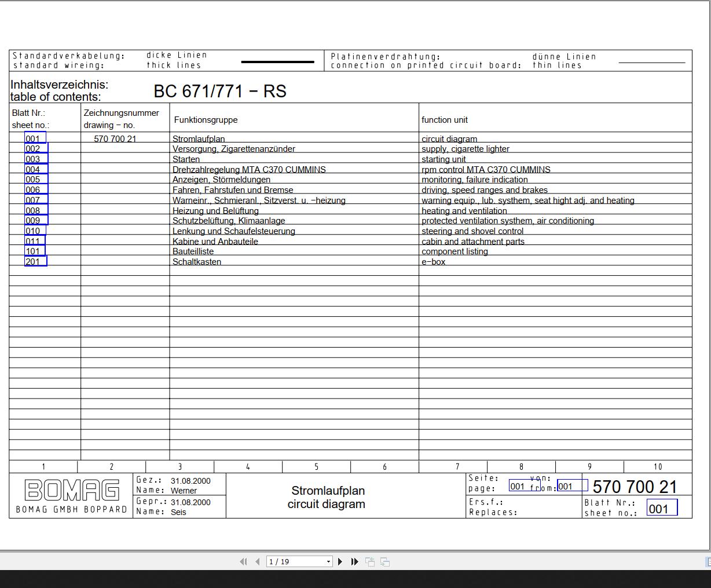Click the 'Starten' table entry

point(186,159)
